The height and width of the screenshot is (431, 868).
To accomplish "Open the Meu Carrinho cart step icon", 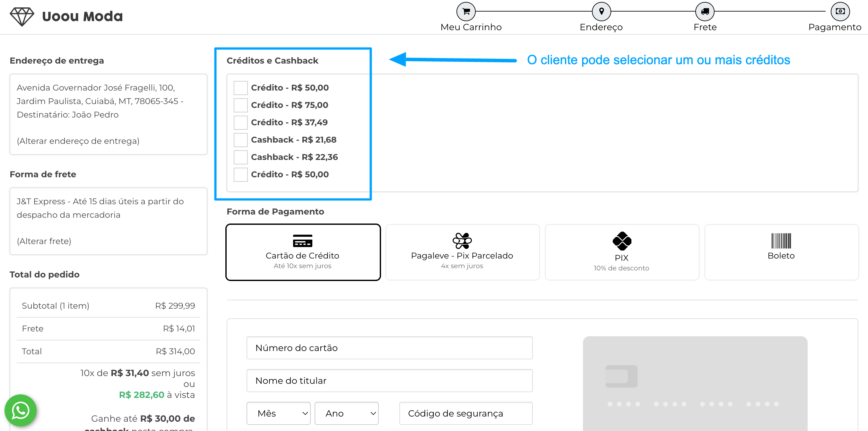I will [x=466, y=12].
